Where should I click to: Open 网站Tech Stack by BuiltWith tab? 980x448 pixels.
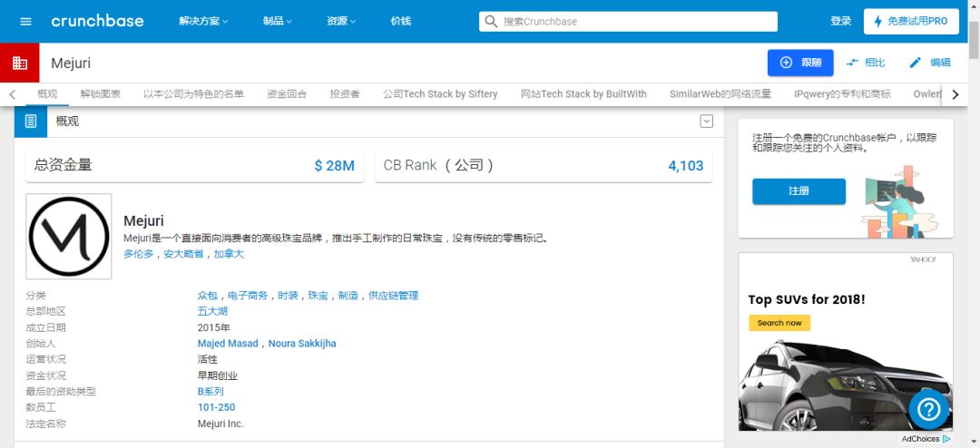click(x=583, y=94)
